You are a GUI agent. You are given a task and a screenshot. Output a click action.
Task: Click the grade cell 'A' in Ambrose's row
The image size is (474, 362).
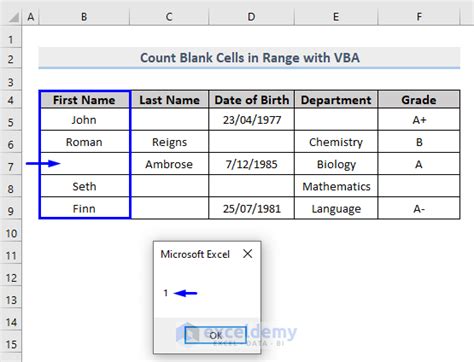click(x=419, y=164)
